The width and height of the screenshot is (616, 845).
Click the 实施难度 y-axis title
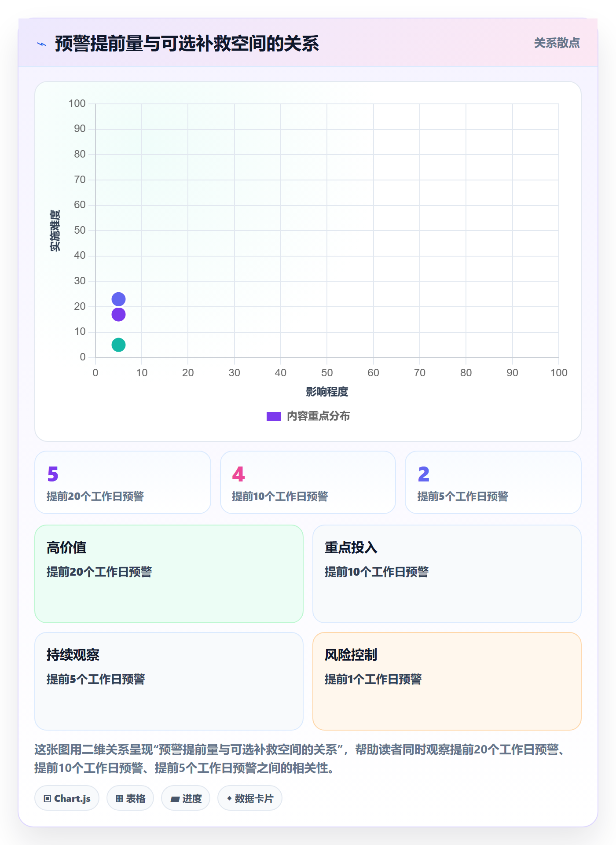(x=55, y=231)
